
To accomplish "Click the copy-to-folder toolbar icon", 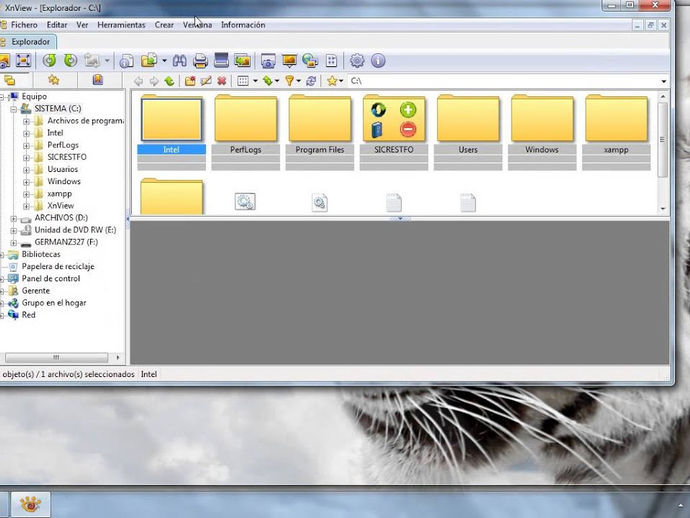I will [149, 60].
